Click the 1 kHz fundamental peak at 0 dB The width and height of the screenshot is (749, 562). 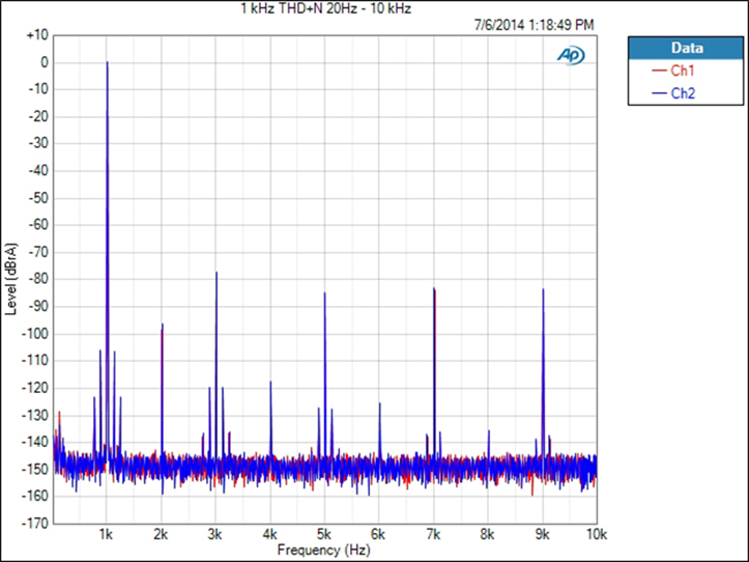tap(107, 63)
